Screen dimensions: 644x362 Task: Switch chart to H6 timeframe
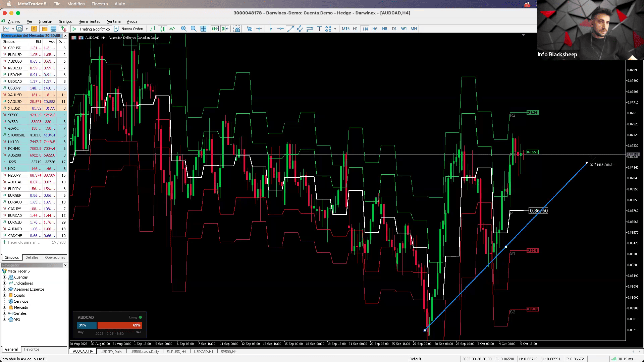375,29
